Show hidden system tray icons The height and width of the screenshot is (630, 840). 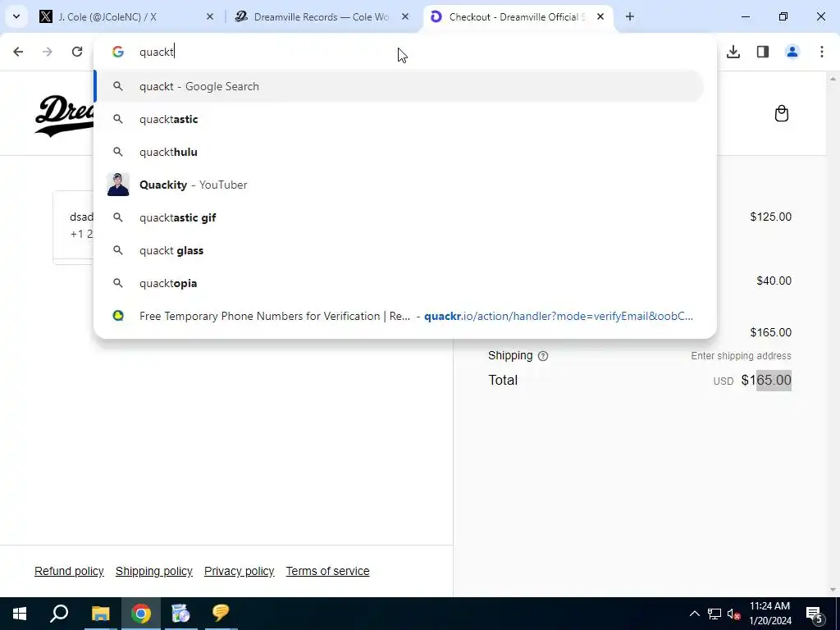pos(694,614)
